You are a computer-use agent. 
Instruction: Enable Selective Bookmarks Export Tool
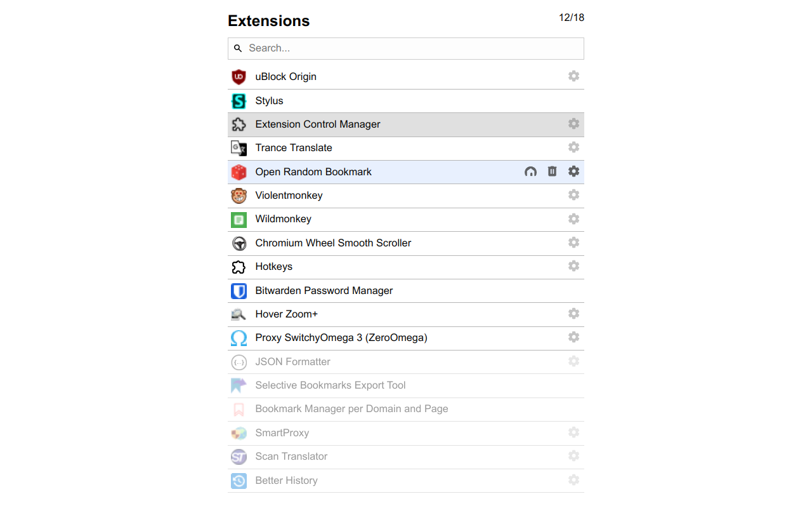331,385
